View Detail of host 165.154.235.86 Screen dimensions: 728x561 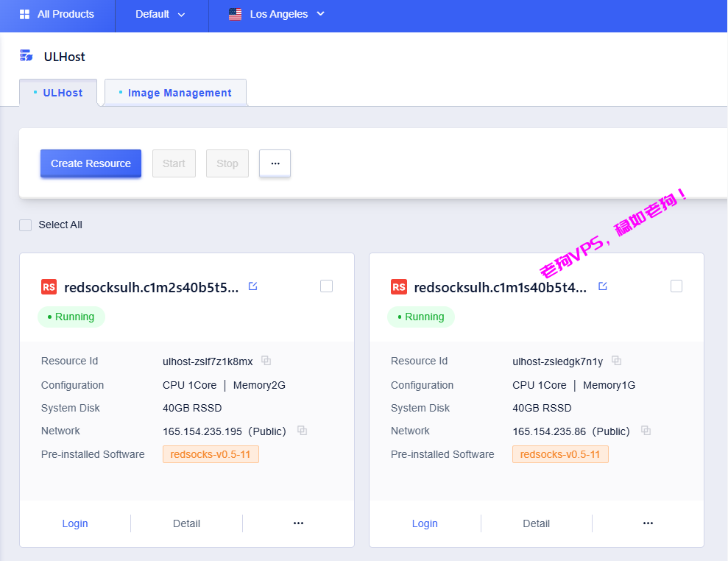click(x=536, y=523)
